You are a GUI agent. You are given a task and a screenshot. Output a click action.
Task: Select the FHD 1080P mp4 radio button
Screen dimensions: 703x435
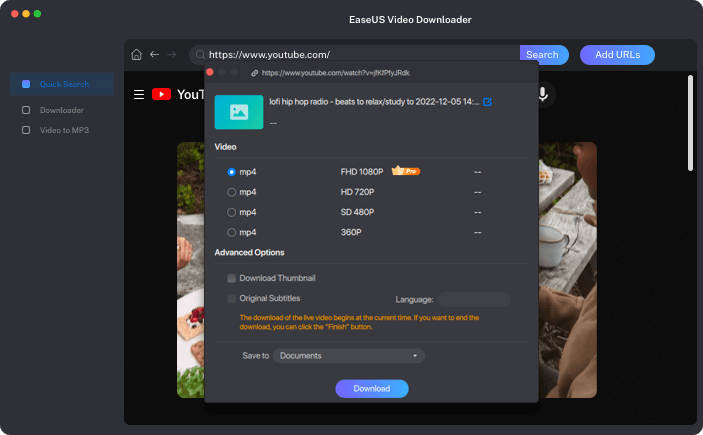point(232,172)
